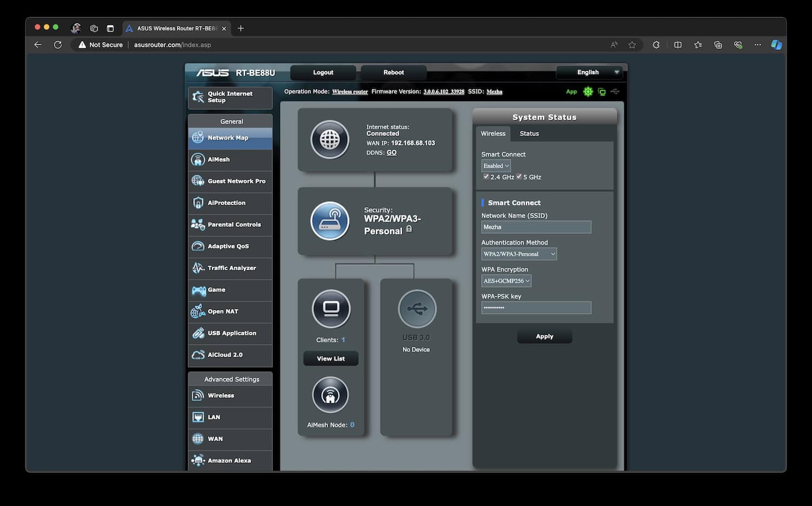Open Wireless under Advanced Settings

[x=230, y=396]
